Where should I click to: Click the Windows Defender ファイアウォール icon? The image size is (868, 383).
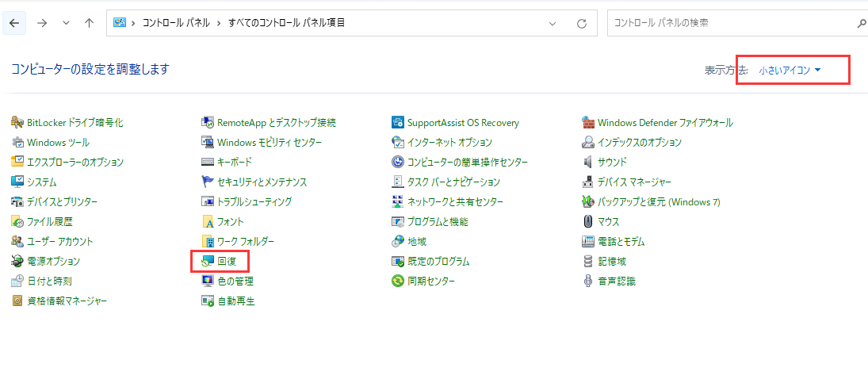pyautogui.click(x=588, y=123)
